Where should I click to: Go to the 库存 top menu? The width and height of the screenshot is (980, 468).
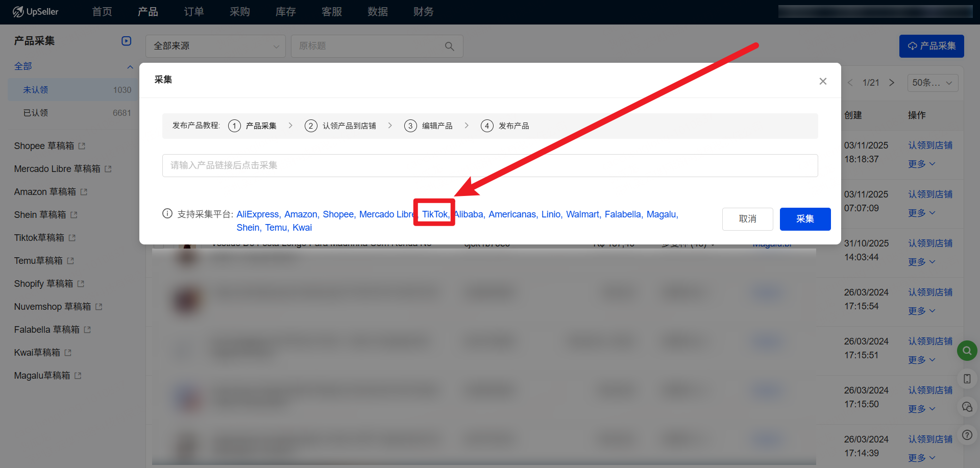click(x=285, y=12)
